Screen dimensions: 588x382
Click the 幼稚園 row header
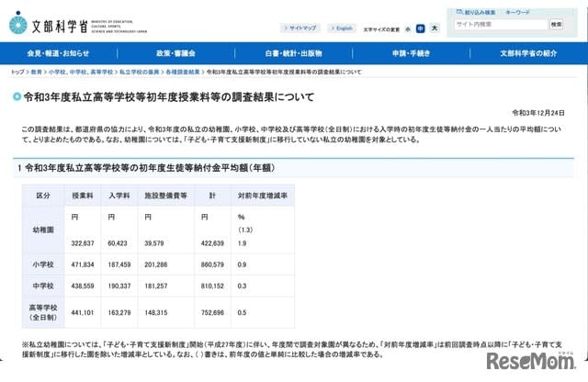pos(43,230)
